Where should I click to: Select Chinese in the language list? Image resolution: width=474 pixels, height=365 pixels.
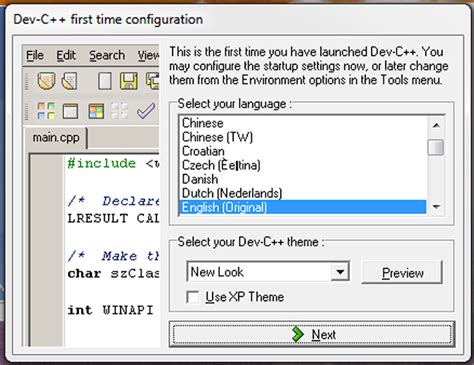click(303, 123)
